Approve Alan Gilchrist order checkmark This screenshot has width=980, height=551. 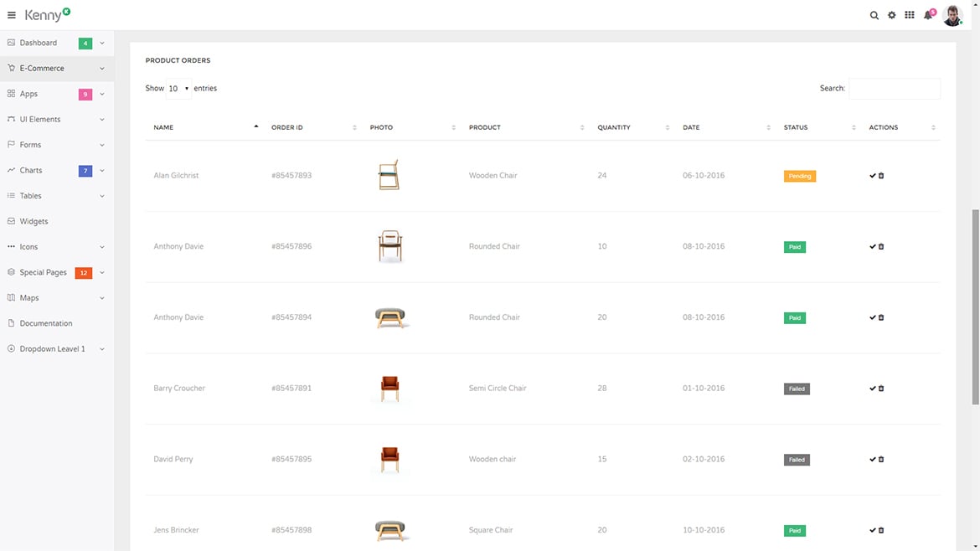tap(873, 176)
